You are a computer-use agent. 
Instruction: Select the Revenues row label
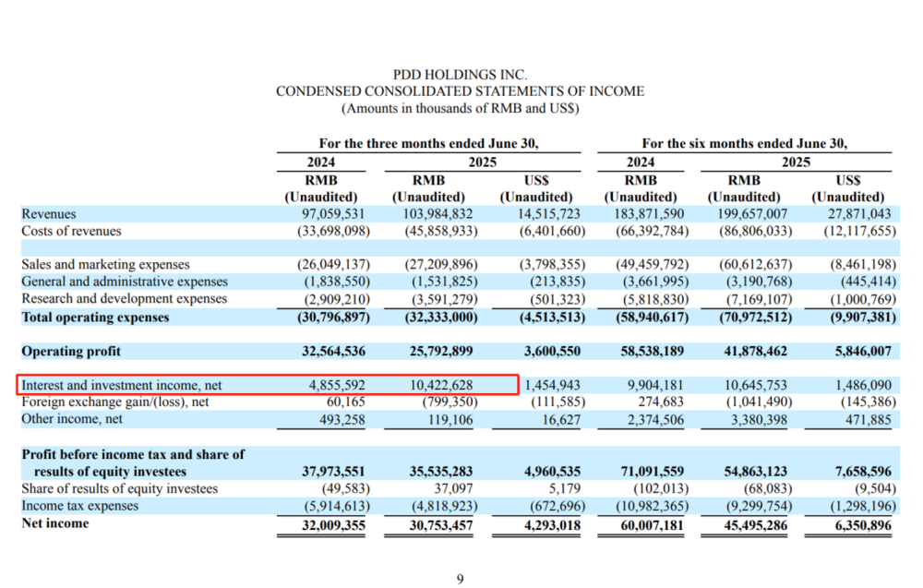click(x=49, y=213)
